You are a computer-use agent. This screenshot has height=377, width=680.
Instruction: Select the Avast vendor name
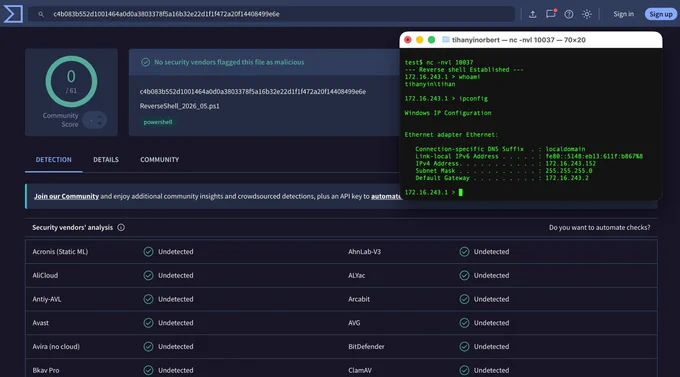coord(40,323)
